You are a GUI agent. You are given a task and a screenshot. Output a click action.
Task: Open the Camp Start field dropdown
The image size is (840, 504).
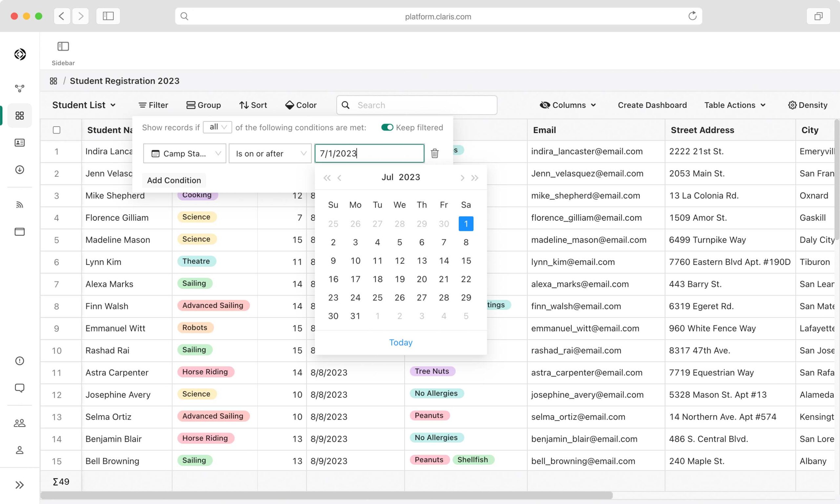[x=184, y=153]
